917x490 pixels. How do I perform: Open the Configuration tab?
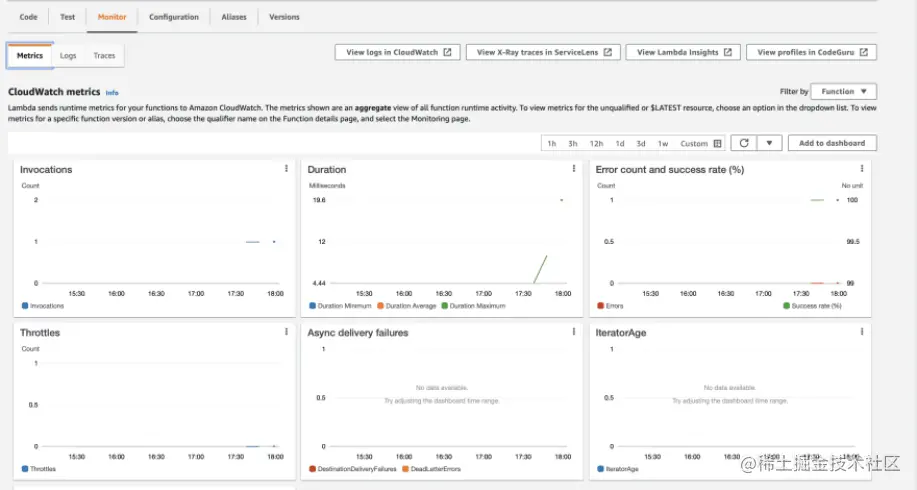pyautogui.click(x=174, y=17)
